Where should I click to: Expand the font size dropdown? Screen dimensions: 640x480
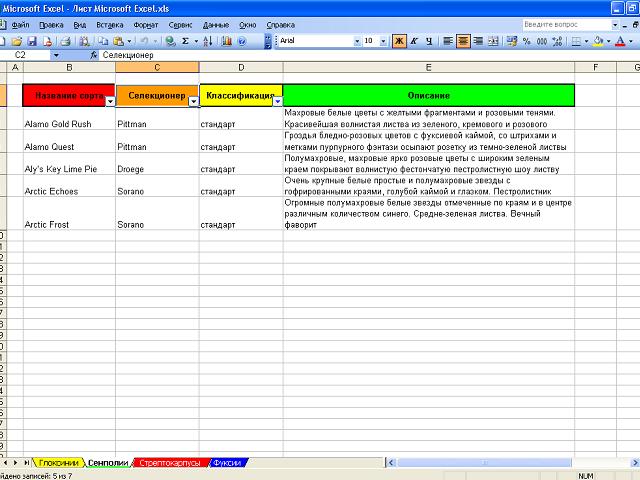(384, 41)
